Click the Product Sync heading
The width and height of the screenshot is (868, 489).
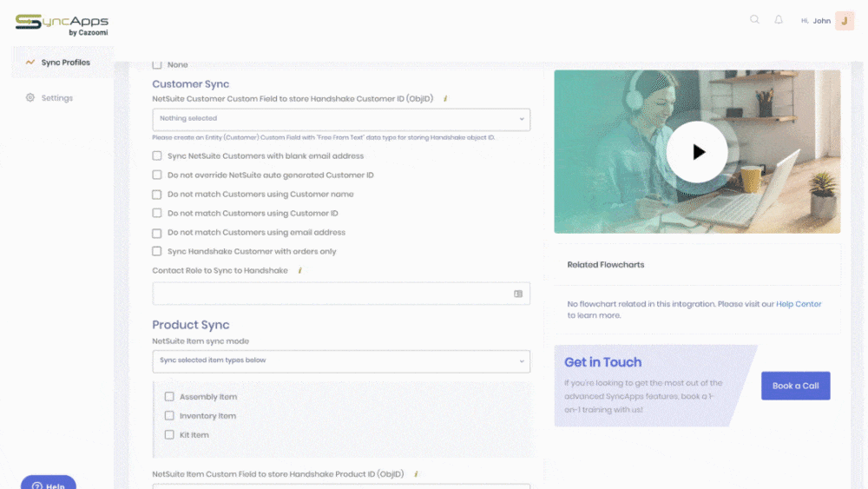[190, 325]
